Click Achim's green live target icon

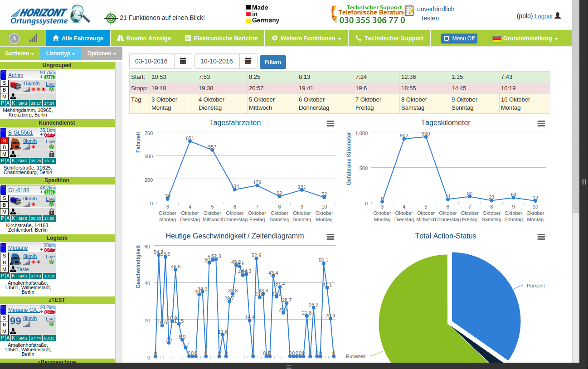click(x=52, y=89)
